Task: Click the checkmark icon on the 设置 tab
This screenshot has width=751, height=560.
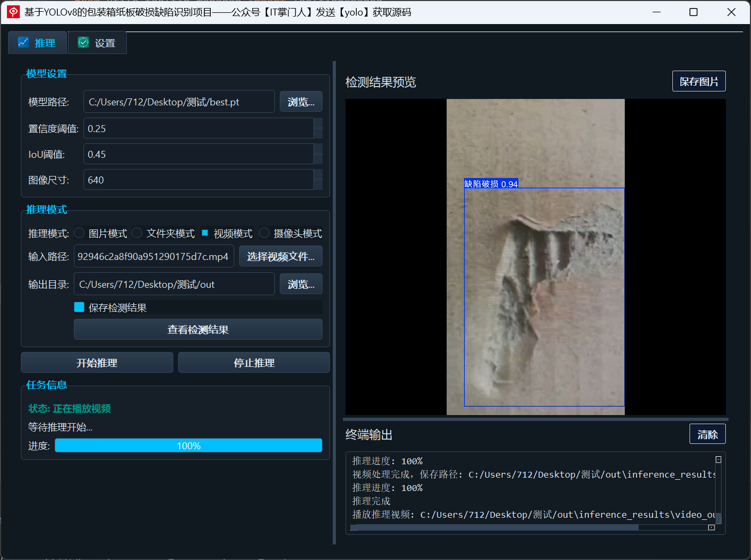Action: click(83, 42)
